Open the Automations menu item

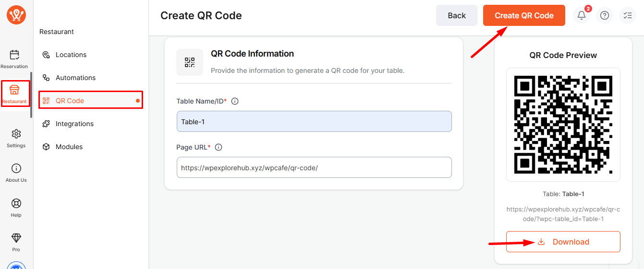click(x=75, y=78)
